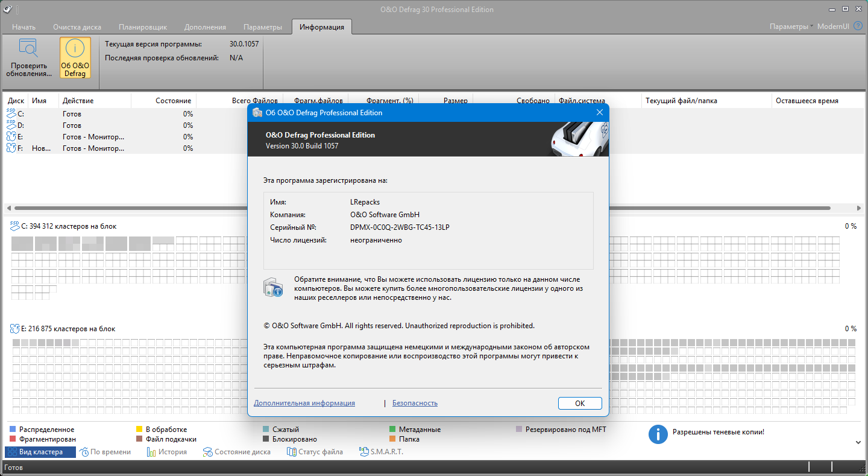Click the Текущий файл/папка column header
Screen dimensions: 868x476
706,101
